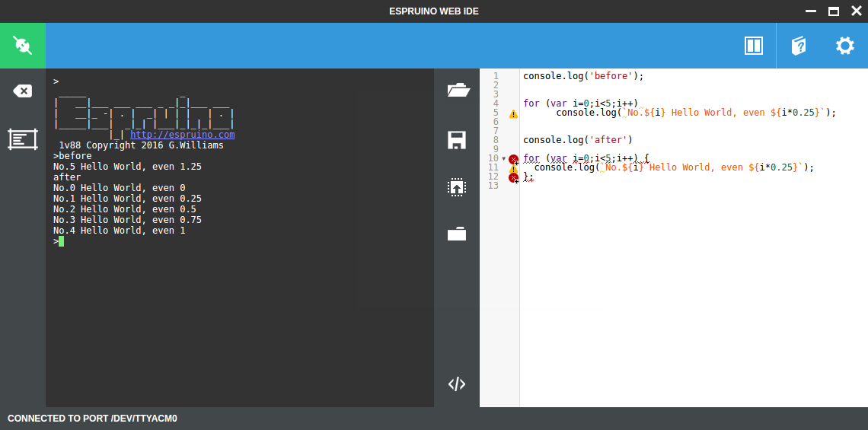Switch to code/graphical editor icon

tap(457, 384)
